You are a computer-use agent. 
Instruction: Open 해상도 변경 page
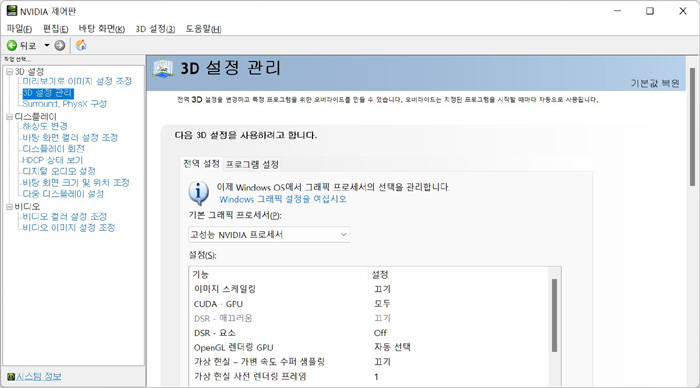coord(45,126)
